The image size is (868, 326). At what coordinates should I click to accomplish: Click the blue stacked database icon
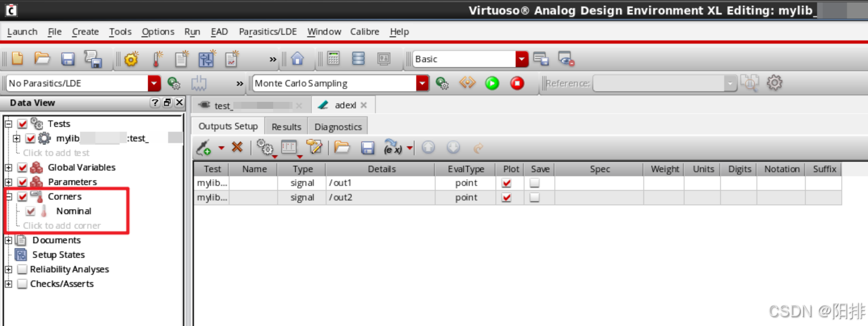(x=358, y=58)
